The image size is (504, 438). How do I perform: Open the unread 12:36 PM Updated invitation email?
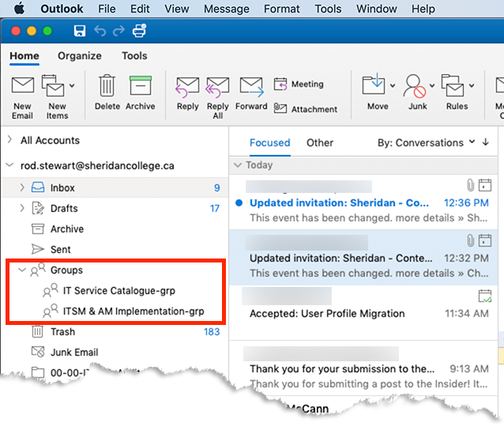click(363, 202)
